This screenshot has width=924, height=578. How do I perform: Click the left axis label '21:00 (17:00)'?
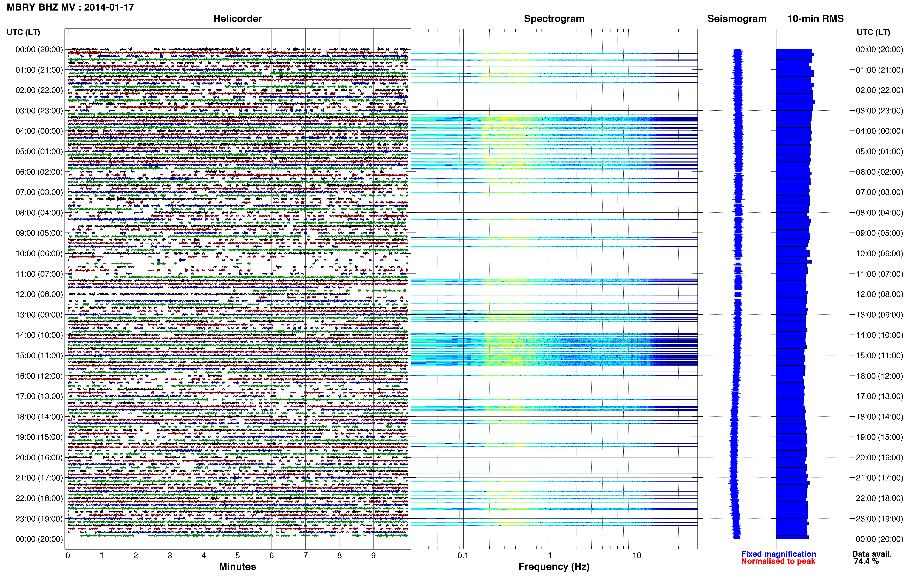(x=39, y=478)
